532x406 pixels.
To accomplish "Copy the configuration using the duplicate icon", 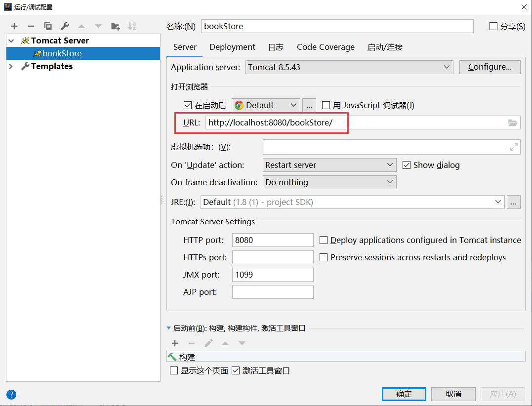I will [x=48, y=26].
